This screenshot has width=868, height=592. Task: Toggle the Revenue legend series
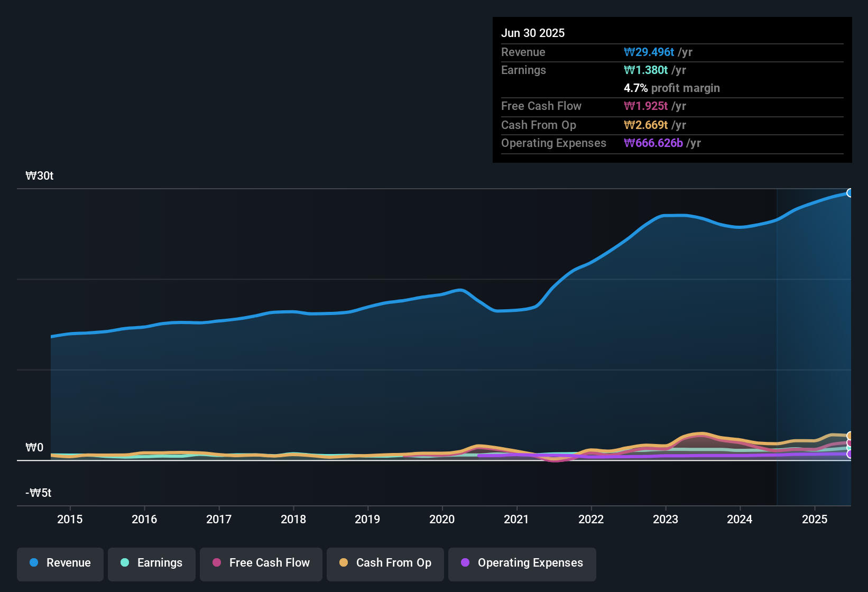click(60, 563)
